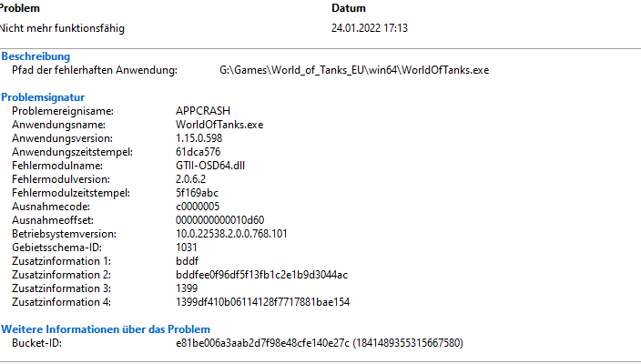Click the Problemereignisame label

click(63, 111)
